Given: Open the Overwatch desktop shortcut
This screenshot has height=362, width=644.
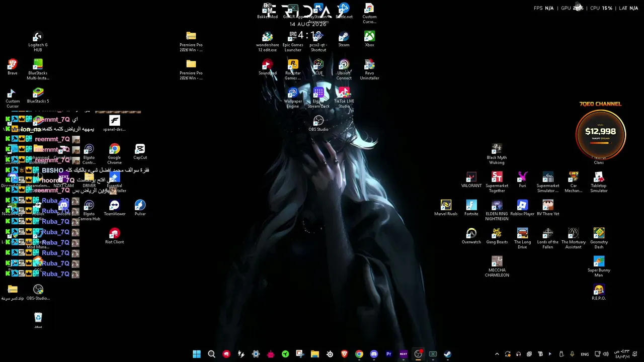Looking at the screenshot, I should click(x=471, y=236).
